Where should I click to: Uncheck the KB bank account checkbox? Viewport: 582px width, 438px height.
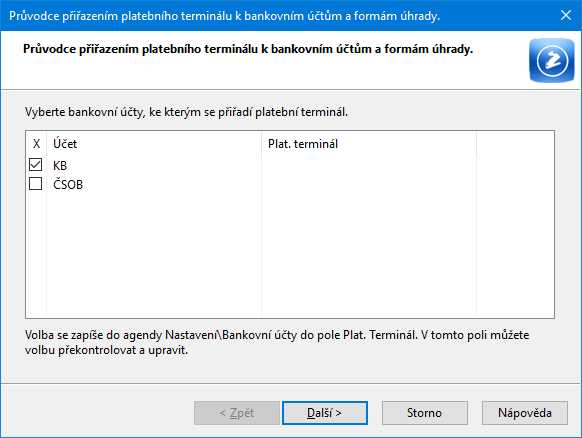36,164
